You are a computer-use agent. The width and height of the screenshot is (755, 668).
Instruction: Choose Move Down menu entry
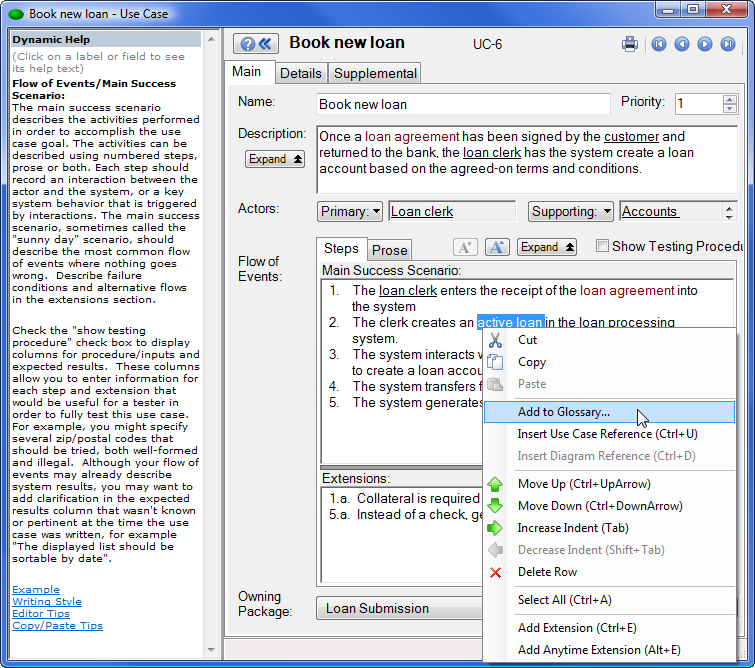[609, 506]
